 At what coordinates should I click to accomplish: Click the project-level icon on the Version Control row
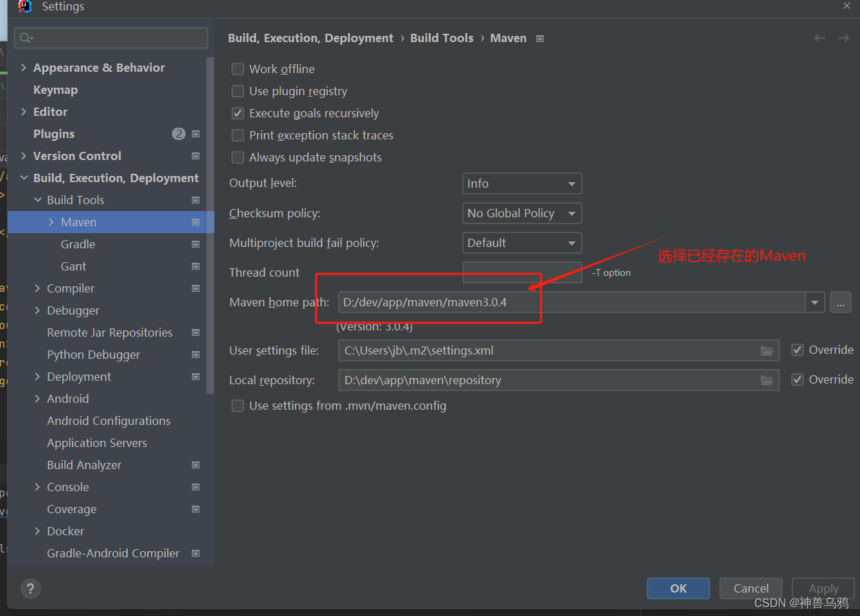point(196,156)
